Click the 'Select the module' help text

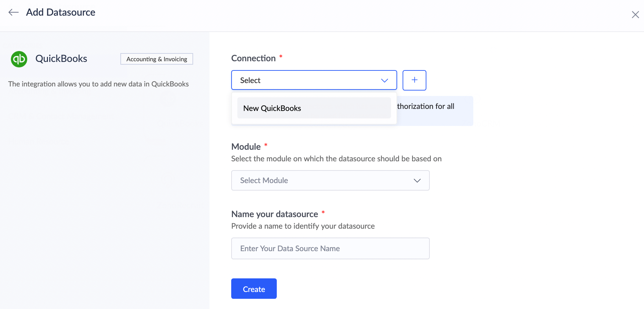[x=336, y=159]
